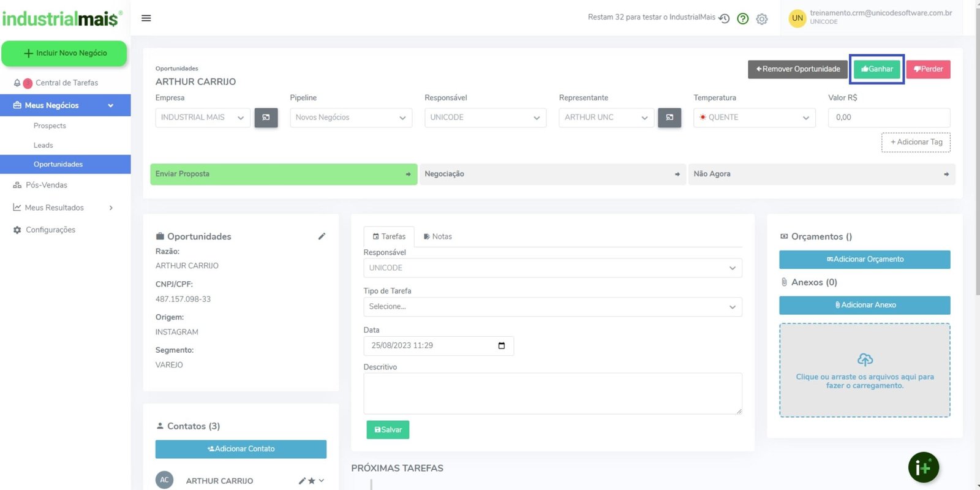Click into the Valor R$ input field
The width and height of the screenshot is (980, 490).
tap(889, 118)
